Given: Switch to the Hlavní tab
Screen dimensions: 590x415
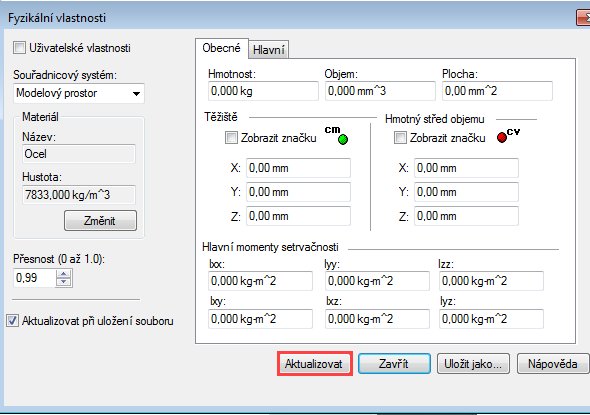Looking at the screenshot, I should click(268, 50).
